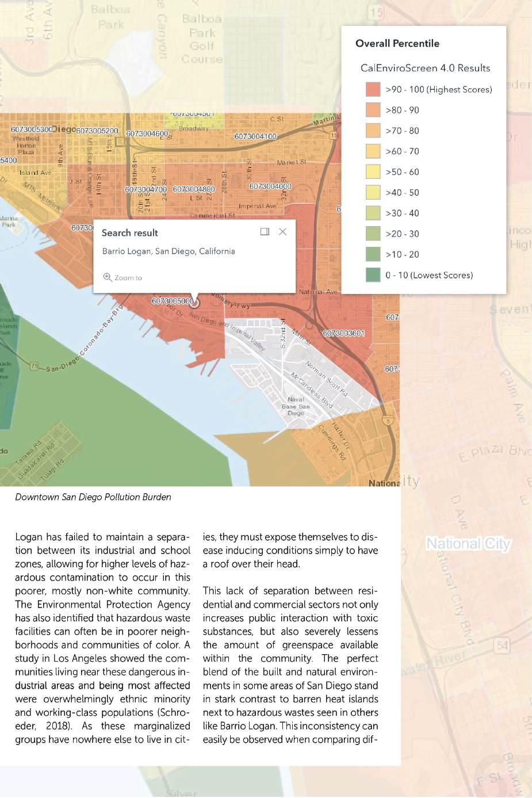Click the National City label in background map
The image size is (532, 798).
coord(468,544)
